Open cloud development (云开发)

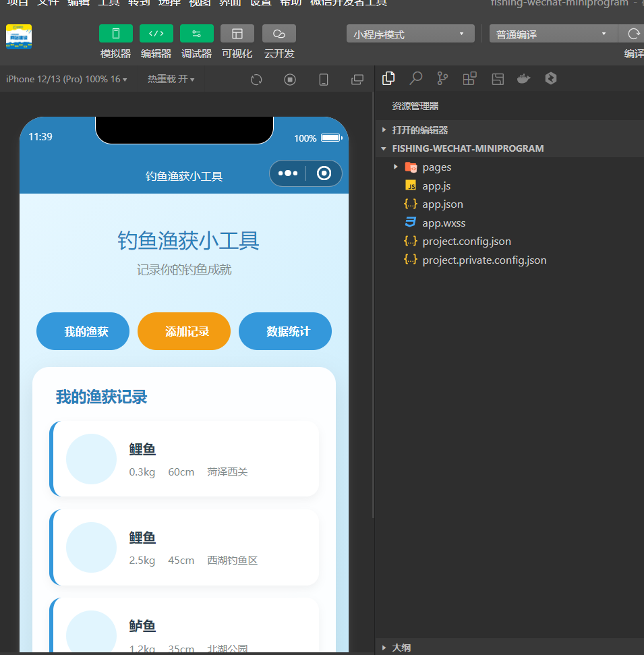pos(279,34)
